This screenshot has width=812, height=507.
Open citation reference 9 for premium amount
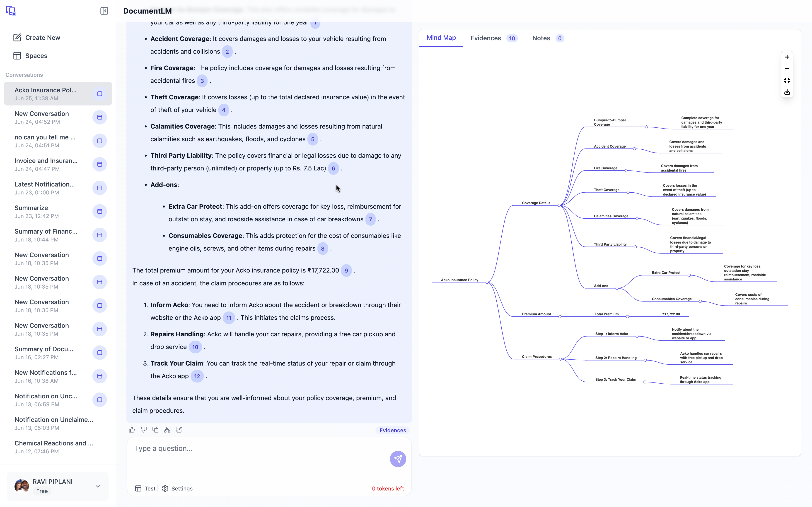[x=346, y=271]
